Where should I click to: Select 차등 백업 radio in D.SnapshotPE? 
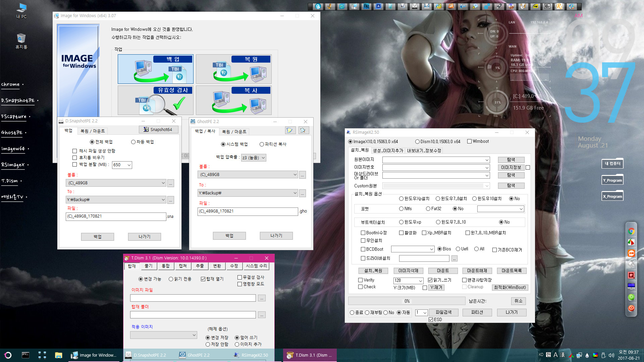pos(133,142)
